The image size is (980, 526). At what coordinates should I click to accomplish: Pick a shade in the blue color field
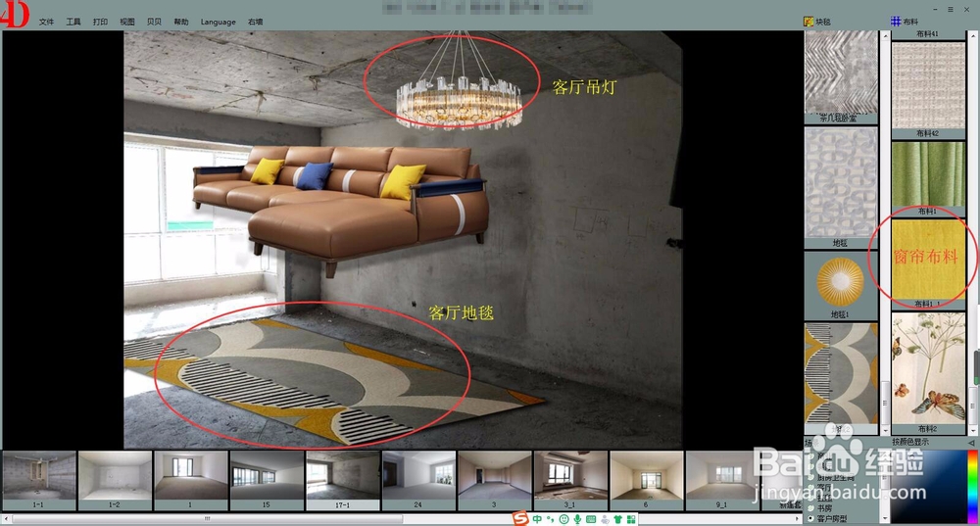(x=928, y=486)
